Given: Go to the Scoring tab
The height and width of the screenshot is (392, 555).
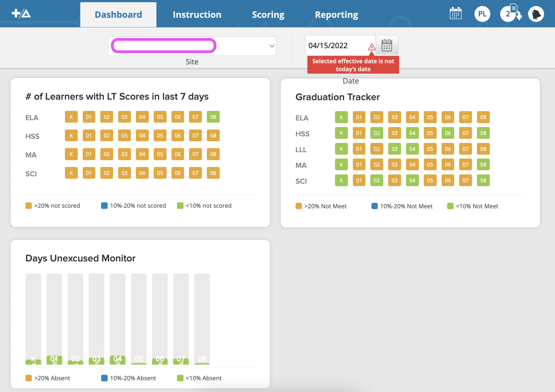Looking at the screenshot, I should [268, 15].
